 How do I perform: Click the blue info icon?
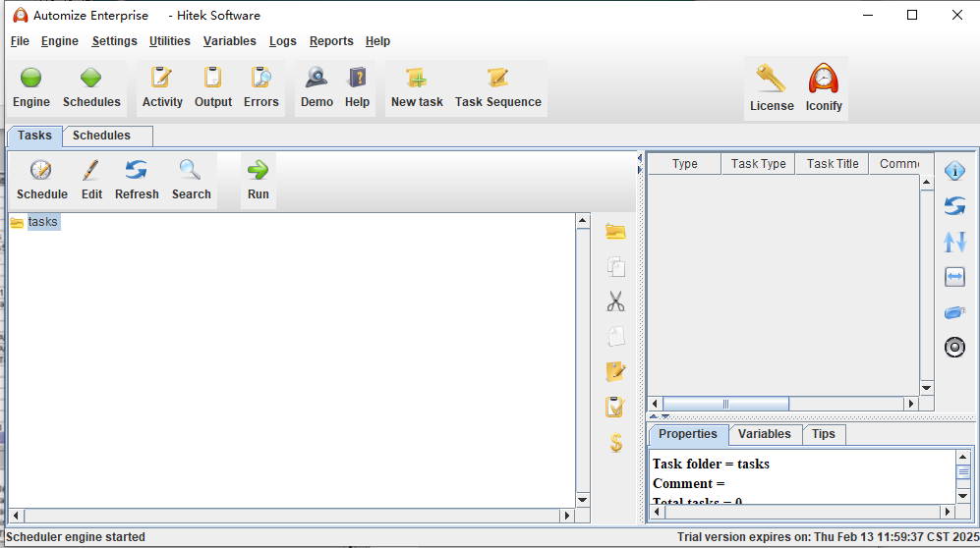pos(954,171)
